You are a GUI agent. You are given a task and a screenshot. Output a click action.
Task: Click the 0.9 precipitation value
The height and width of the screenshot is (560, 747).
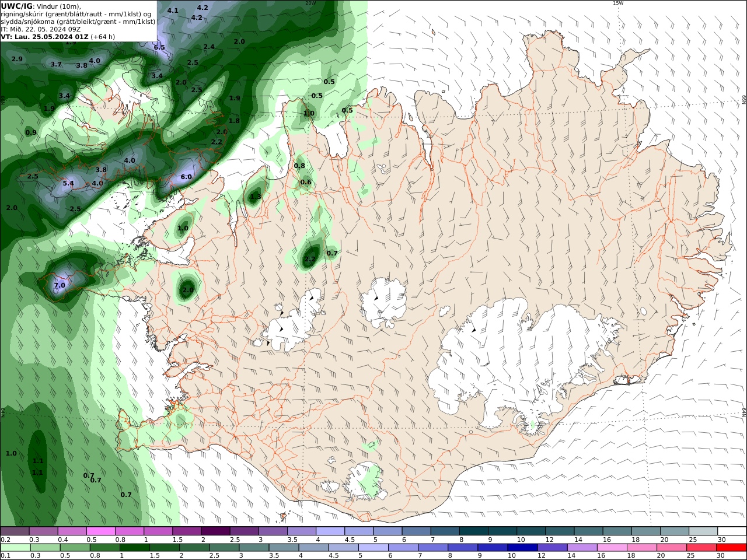click(31, 132)
